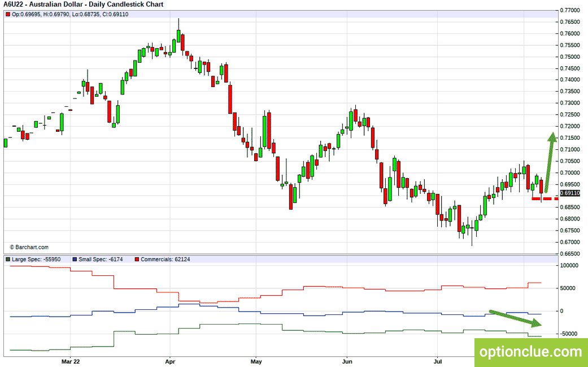
Task: Click the Jul label on the time axis
Action: click(438, 362)
